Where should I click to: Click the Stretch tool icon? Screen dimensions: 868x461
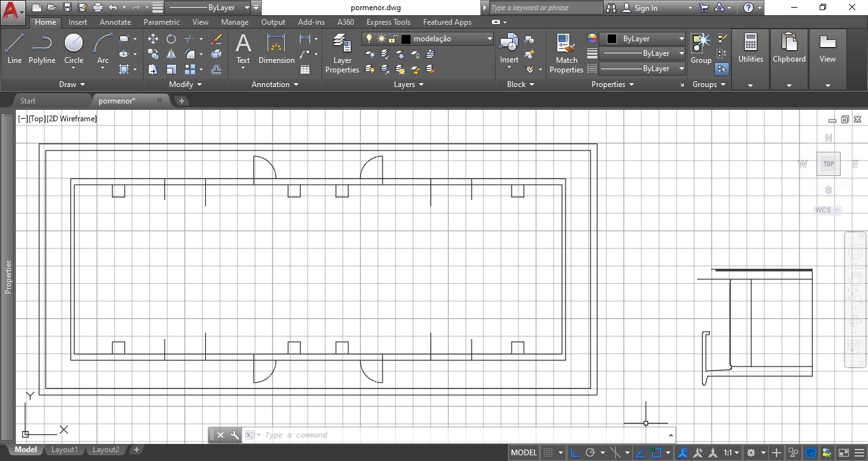[153, 69]
